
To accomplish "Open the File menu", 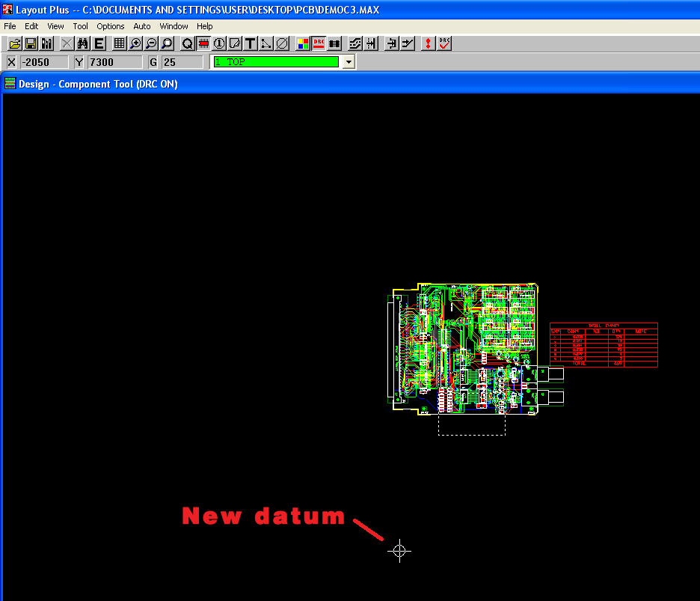I will click(x=10, y=26).
